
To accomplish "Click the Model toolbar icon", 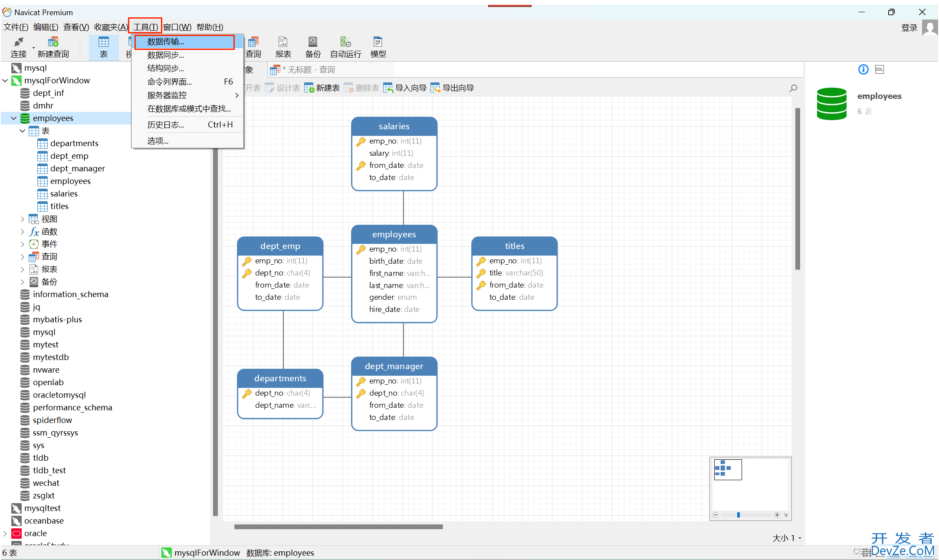I will click(378, 47).
